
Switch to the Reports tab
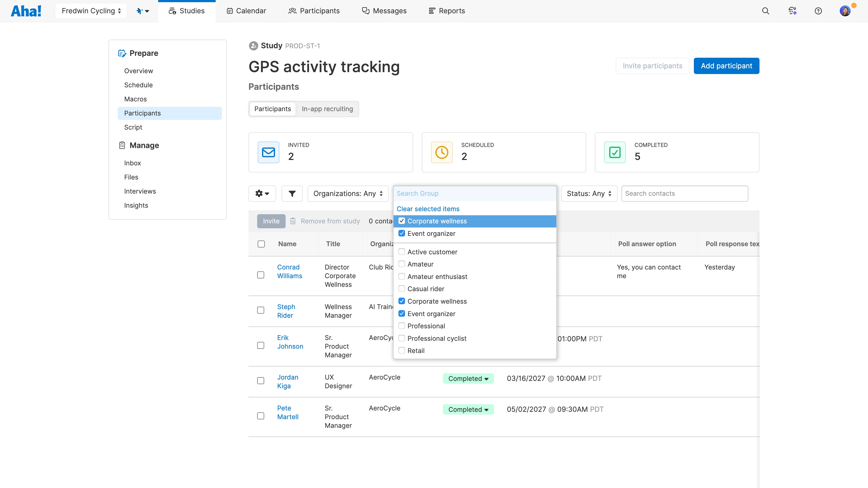(447, 11)
